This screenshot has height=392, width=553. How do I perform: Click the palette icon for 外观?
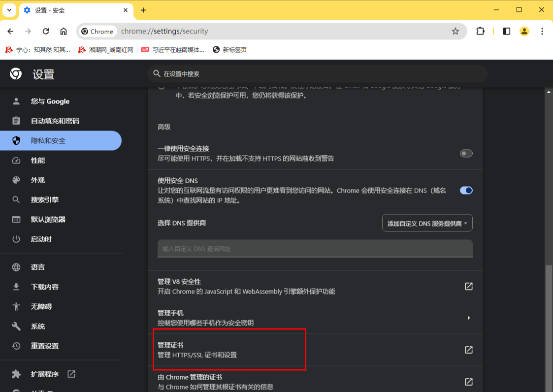point(16,180)
